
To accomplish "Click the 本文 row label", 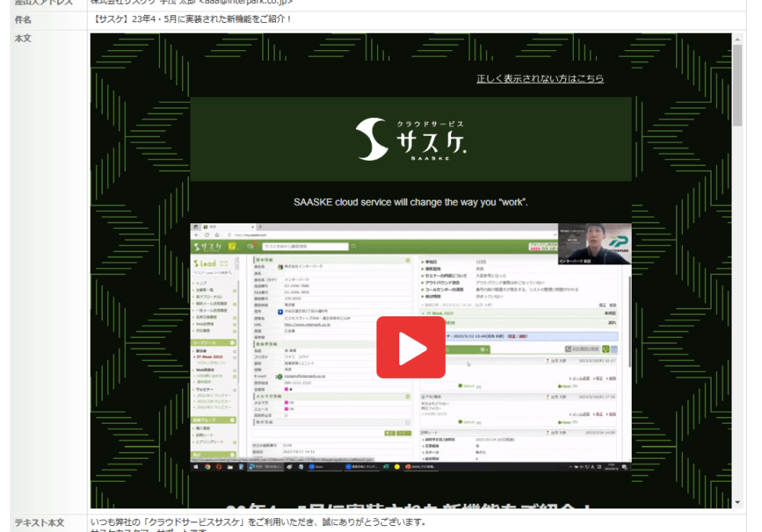I will [x=23, y=38].
